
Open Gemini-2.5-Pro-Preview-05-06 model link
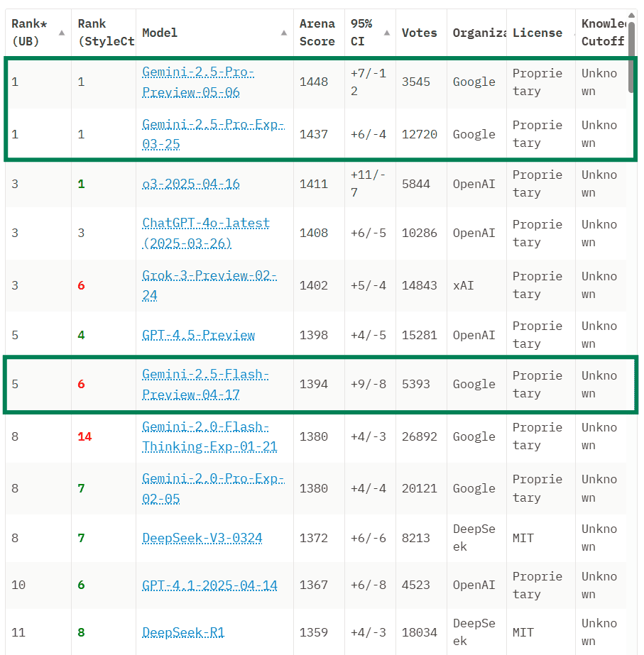pyautogui.click(x=198, y=82)
